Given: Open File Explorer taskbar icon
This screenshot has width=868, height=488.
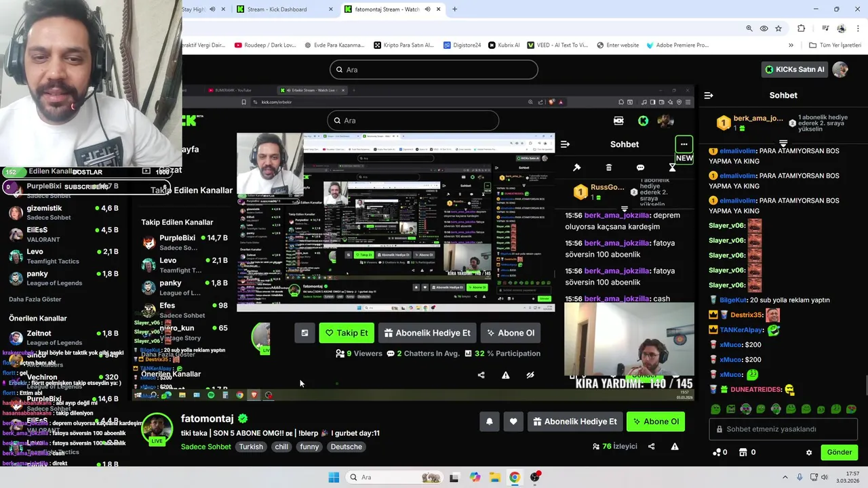Looking at the screenshot, I should click(495, 477).
